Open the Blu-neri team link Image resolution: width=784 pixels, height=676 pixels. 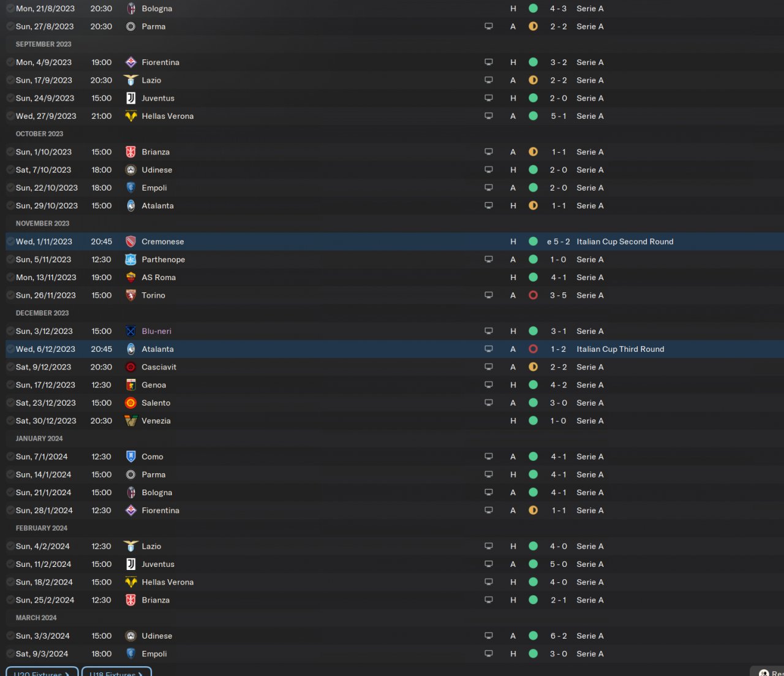point(156,331)
